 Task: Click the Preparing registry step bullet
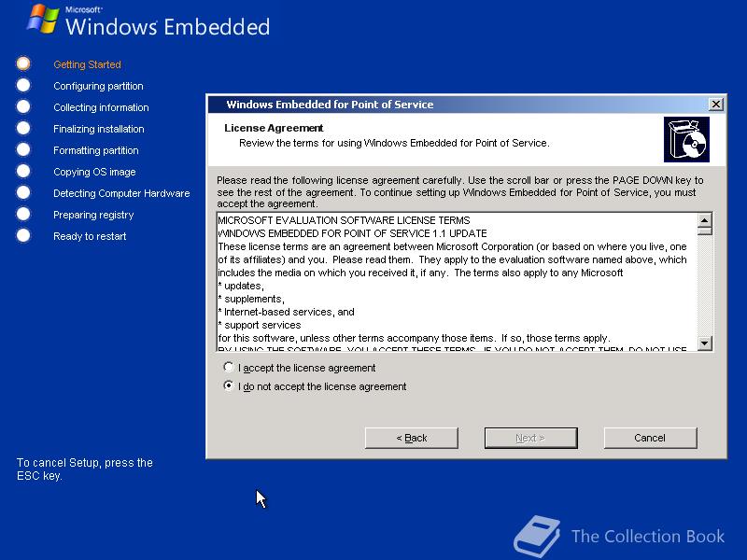[23, 215]
